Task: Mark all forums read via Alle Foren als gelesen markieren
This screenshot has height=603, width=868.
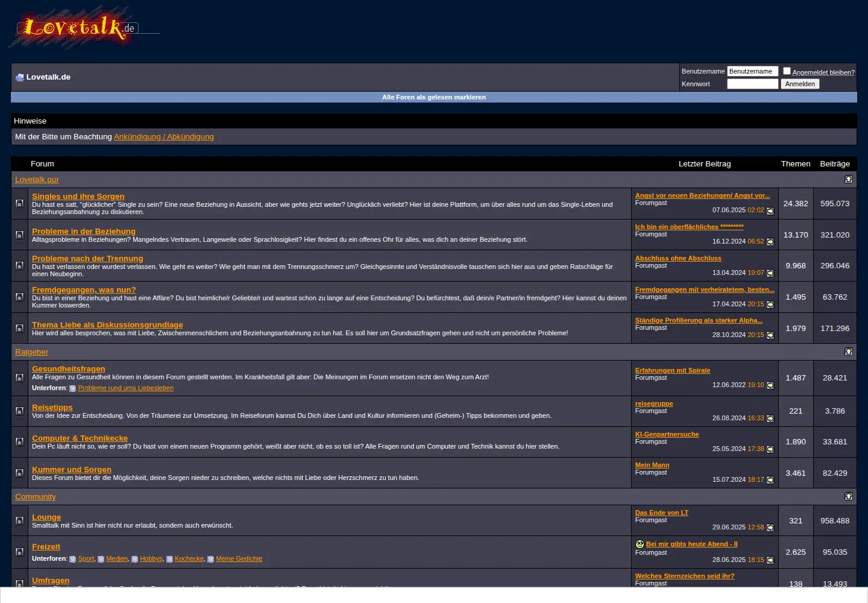Action: [434, 97]
